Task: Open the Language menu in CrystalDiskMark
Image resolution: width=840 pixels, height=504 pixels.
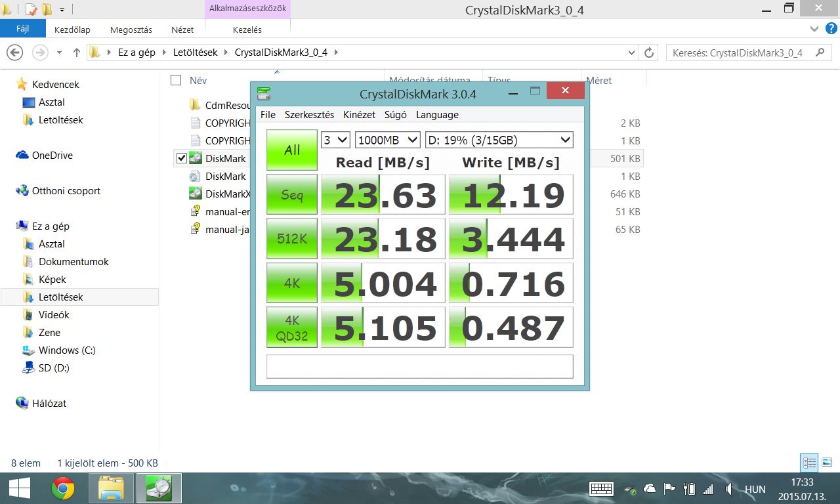Action: (437, 115)
